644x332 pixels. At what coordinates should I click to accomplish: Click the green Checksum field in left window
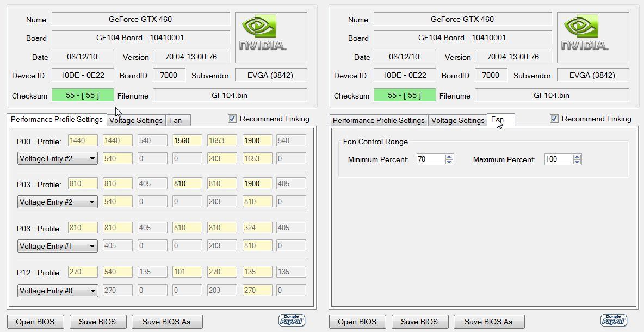pos(83,95)
